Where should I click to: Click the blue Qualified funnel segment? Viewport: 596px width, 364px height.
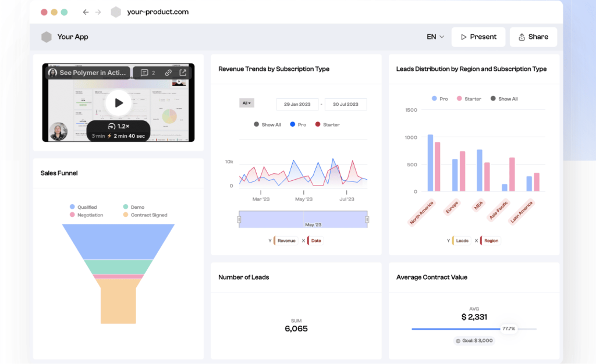[118, 241]
